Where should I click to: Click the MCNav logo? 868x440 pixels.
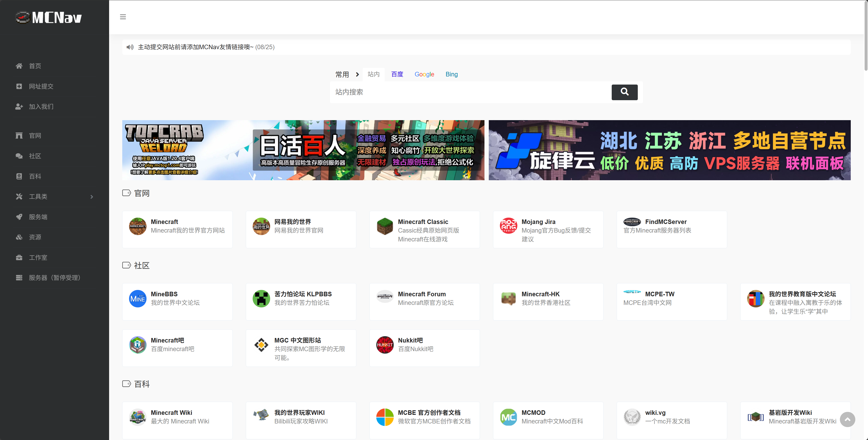(49, 17)
